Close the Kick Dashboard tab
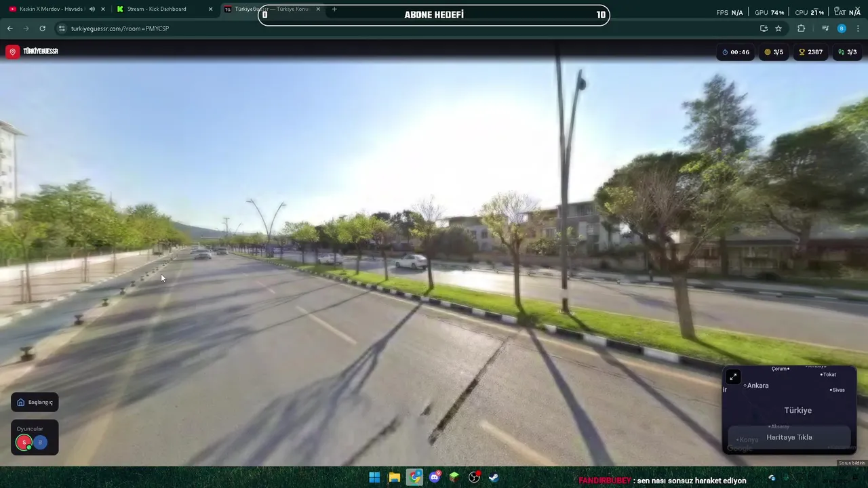Screen dimensions: 868x488 coord(210,9)
